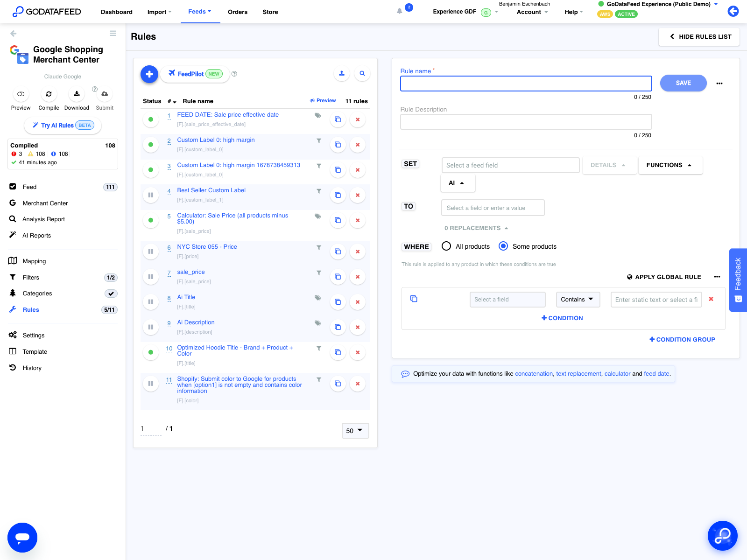
Task: Open the chat support bubble
Action: (22, 538)
